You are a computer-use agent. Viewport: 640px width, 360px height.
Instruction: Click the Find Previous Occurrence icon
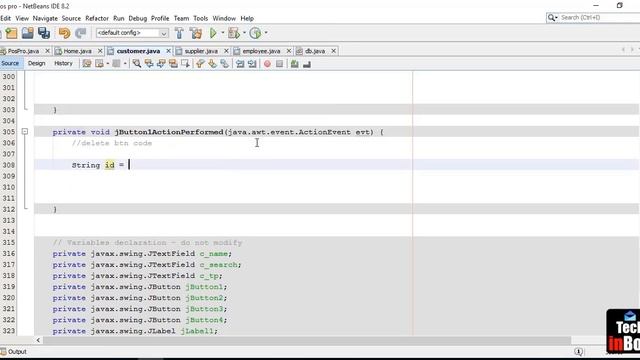(149, 64)
